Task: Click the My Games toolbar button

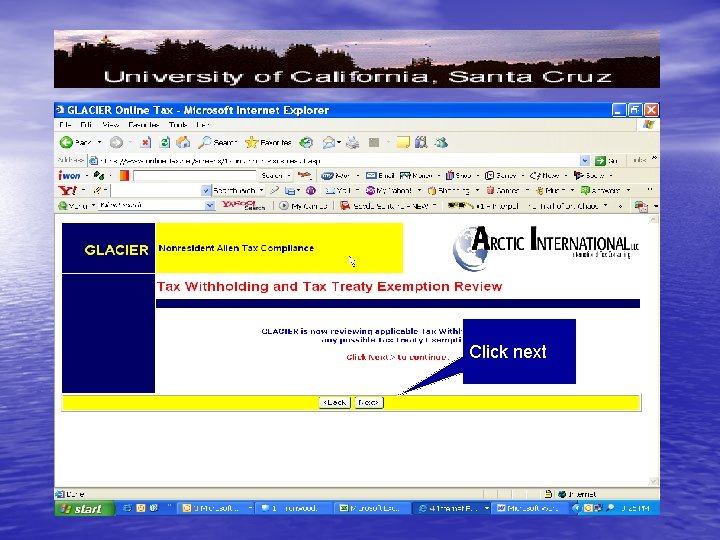Action: [x=304, y=206]
